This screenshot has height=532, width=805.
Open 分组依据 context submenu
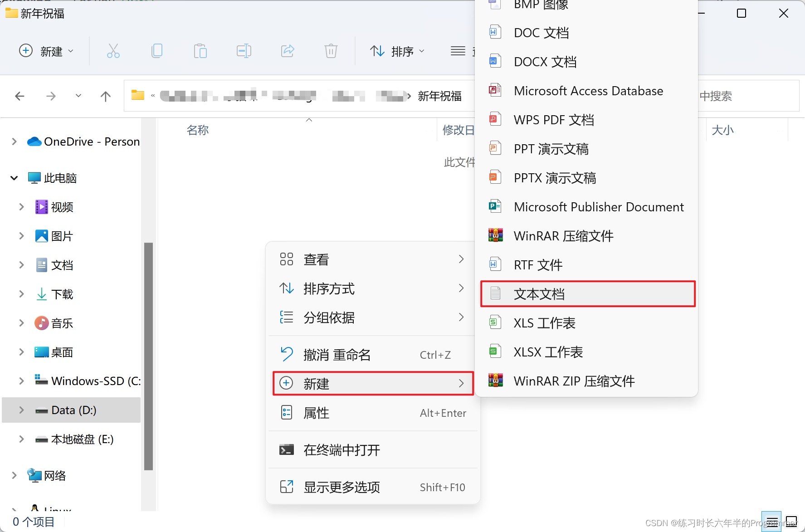(x=372, y=317)
